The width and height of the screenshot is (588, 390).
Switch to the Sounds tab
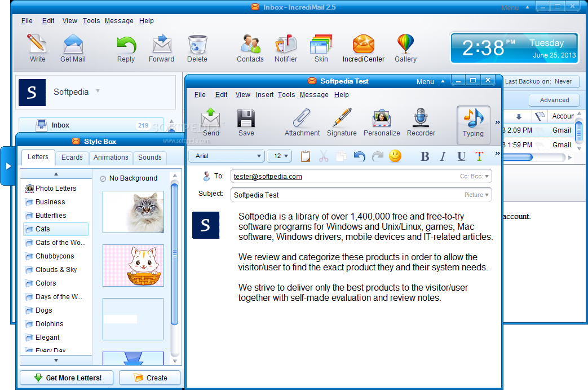[x=149, y=157]
